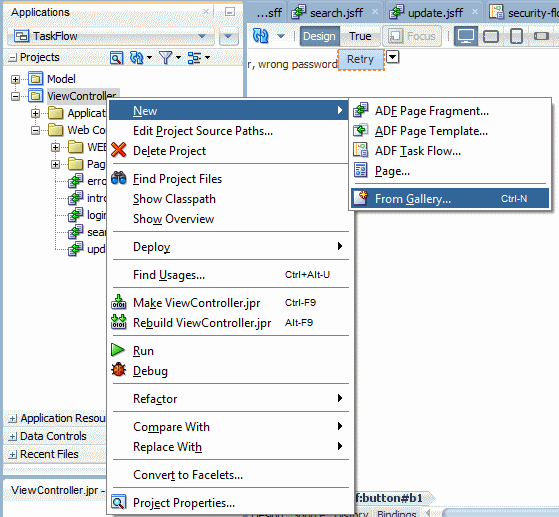Choose Show Overview from context menu
559x517 pixels.
pos(229,219)
